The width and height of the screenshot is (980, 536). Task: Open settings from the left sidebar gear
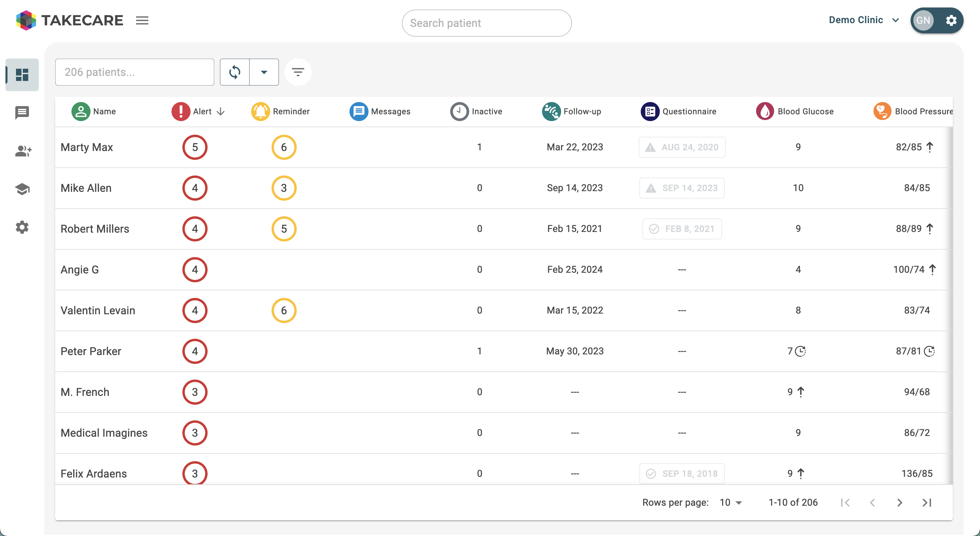[x=22, y=227]
